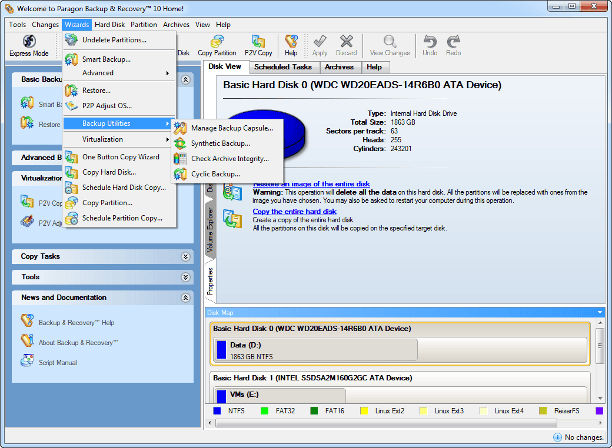Select the Disk View tab
Image resolution: width=612 pixels, height=448 pixels.
pyautogui.click(x=225, y=67)
